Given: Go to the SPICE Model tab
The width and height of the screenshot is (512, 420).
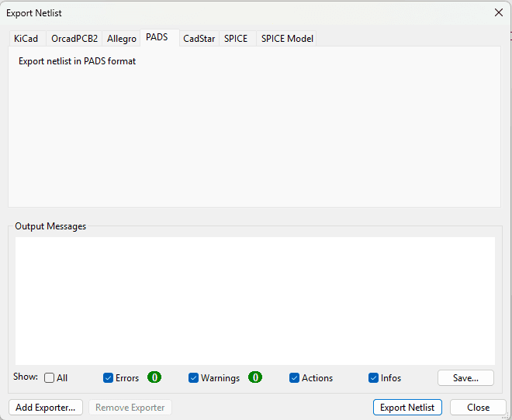Looking at the screenshot, I should pos(287,39).
